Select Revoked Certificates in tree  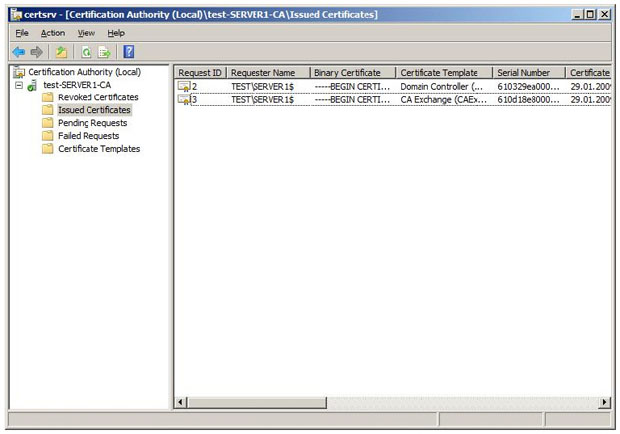pos(98,97)
